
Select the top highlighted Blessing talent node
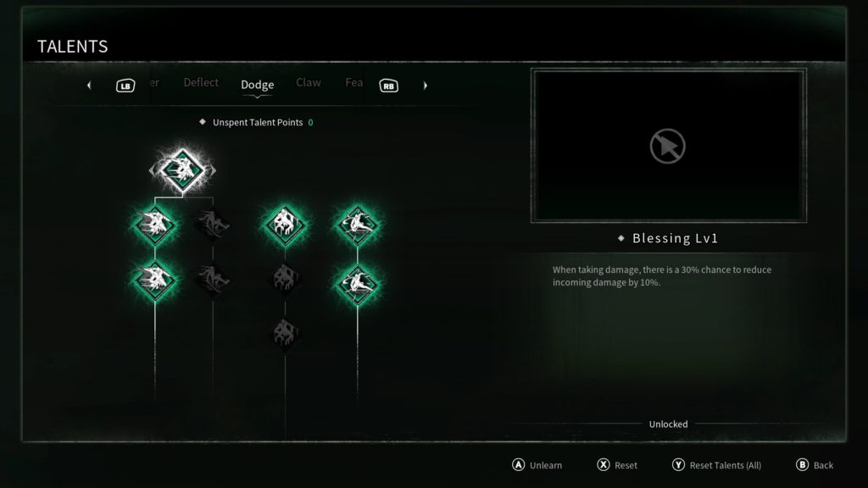tap(183, 170)
